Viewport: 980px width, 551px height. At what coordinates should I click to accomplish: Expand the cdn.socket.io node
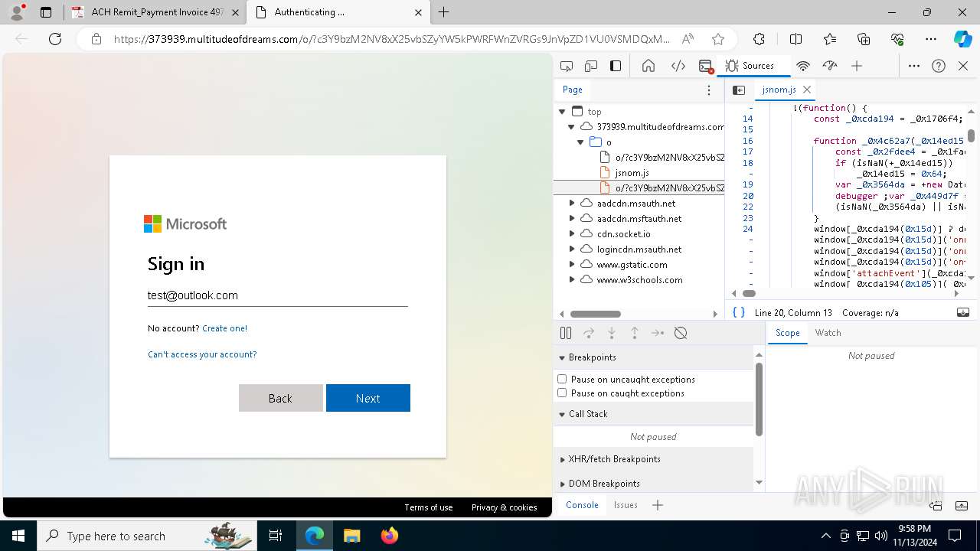point(571,234)
